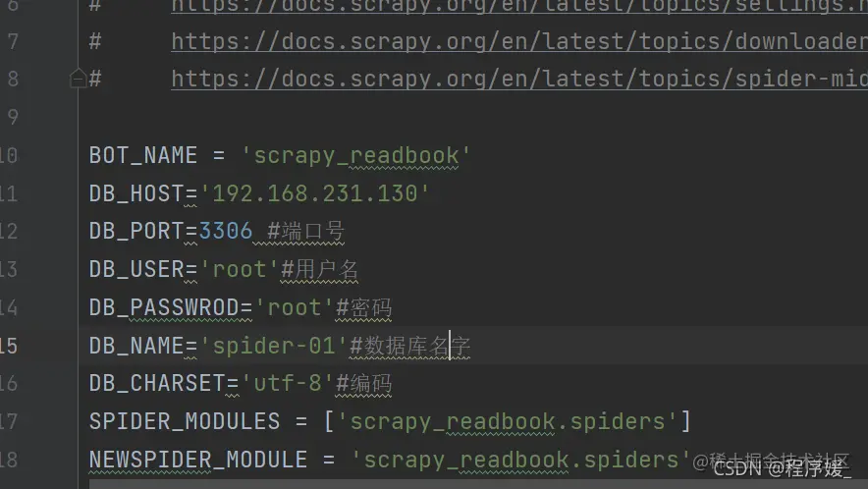Click the #用户名 comment
The width and height of the screenshot is (868, 489).
coord(320,270)
